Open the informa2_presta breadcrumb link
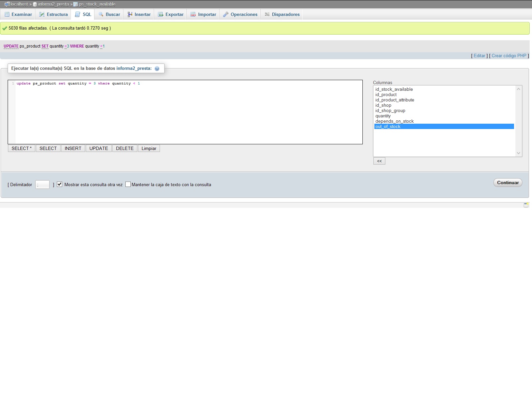 (54, 4)
